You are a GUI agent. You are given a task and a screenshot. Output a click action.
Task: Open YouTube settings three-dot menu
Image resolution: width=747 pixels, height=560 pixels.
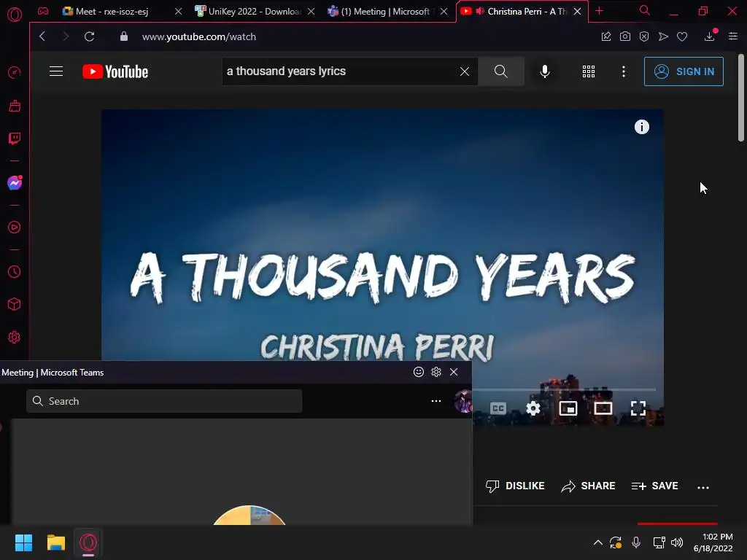624,71
